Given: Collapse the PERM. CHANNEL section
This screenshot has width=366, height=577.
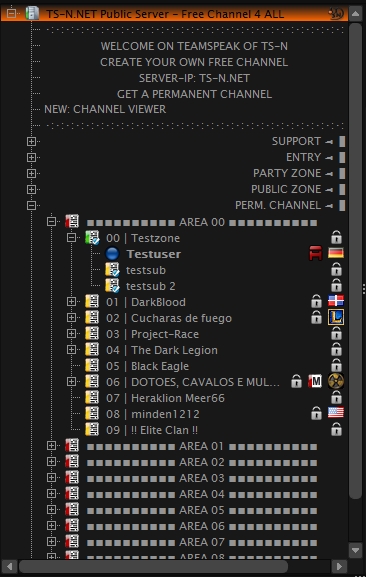Looking at the screenshot, I should click(x=31, y=205).
